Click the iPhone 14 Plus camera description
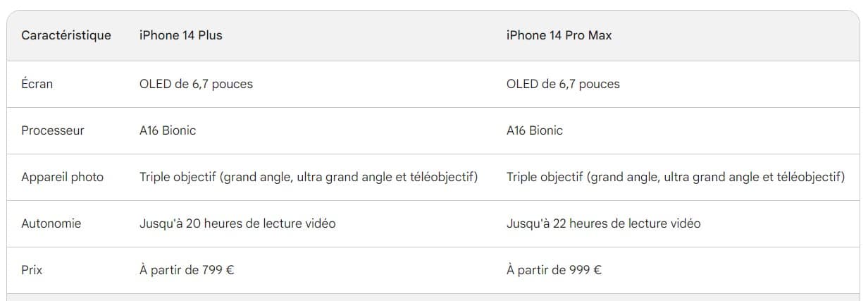Screen dimensions: 868x301 click(309, 177)
